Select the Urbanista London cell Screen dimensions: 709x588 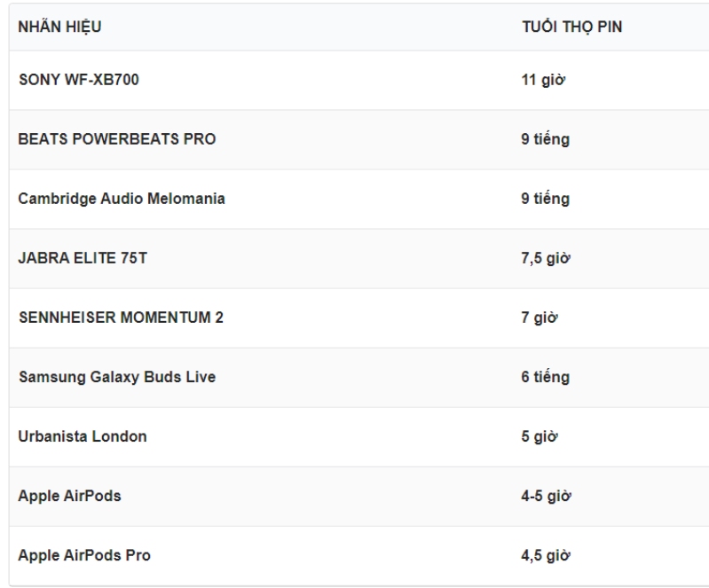83,436
